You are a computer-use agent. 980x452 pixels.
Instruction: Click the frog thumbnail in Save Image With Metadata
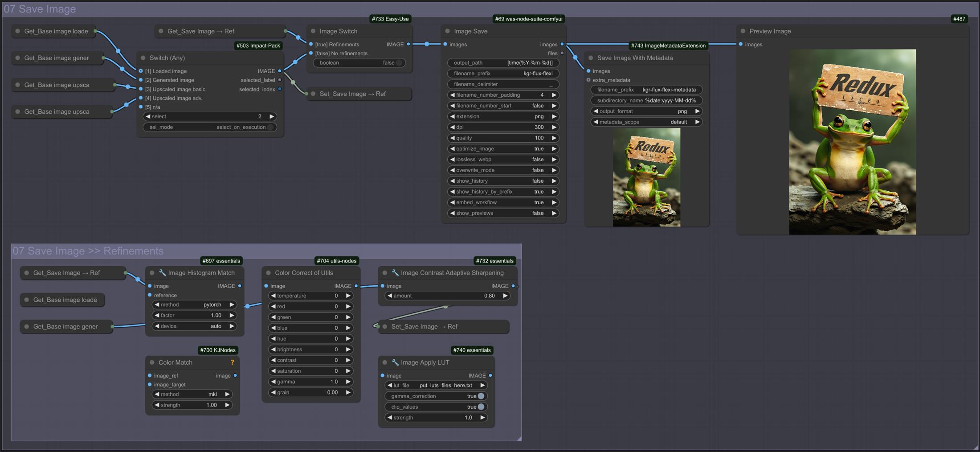tap(646, 177)
